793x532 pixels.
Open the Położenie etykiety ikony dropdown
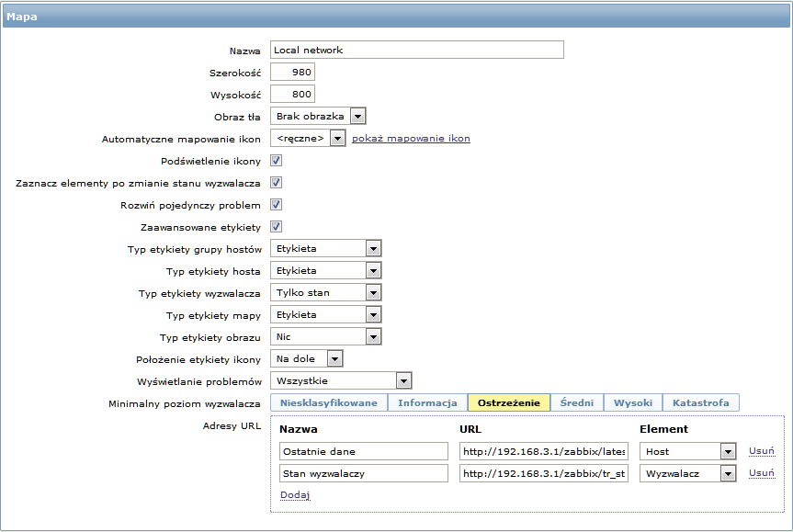[307, 358]
